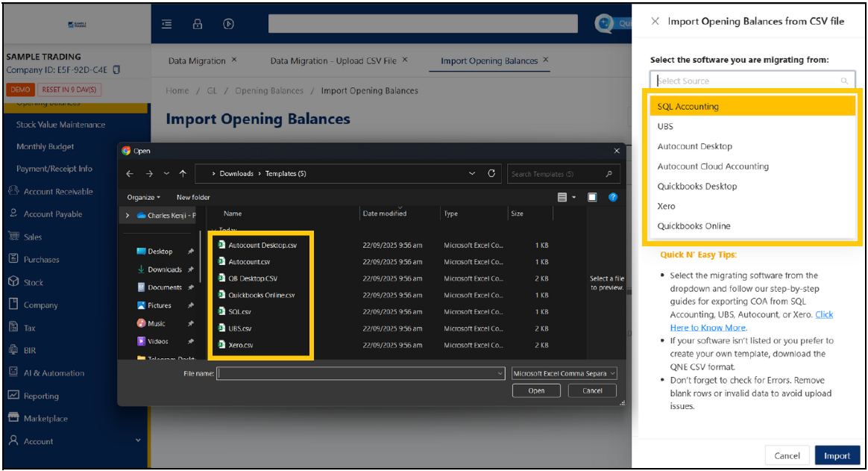Click the File name input field
This screenshot has width=868, height=471.
point(360,373)
